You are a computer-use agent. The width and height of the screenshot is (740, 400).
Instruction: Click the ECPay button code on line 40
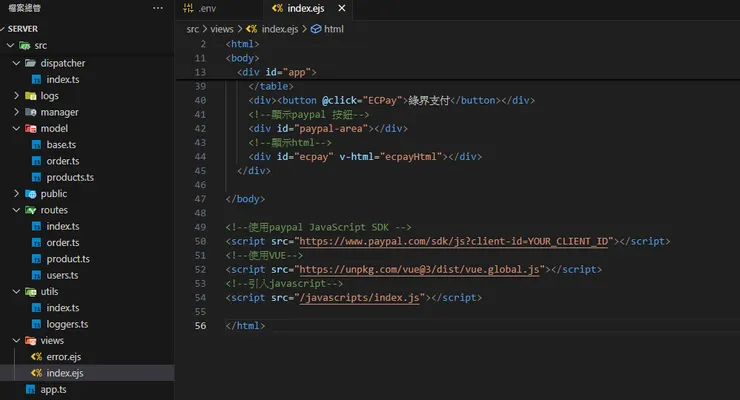(392, 100)
